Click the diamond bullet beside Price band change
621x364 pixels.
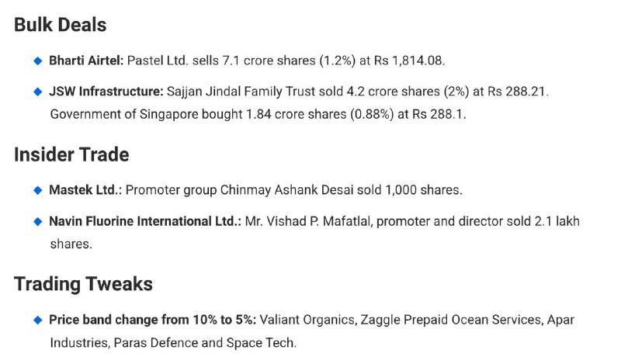click(x=38, y=320)
